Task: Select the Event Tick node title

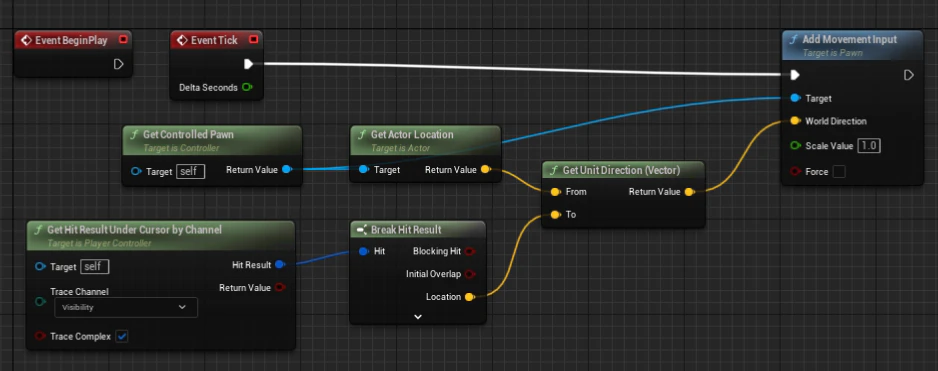Action: tap(214, 40)
